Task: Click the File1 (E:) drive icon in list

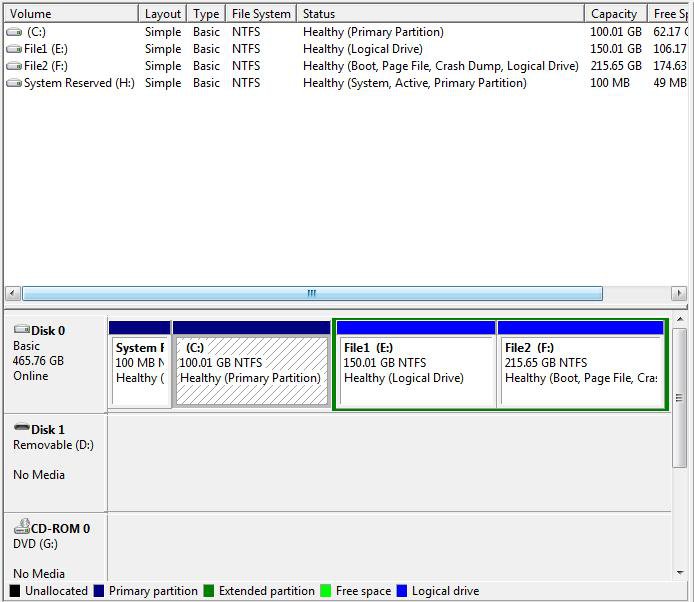Action: point(14,49)
